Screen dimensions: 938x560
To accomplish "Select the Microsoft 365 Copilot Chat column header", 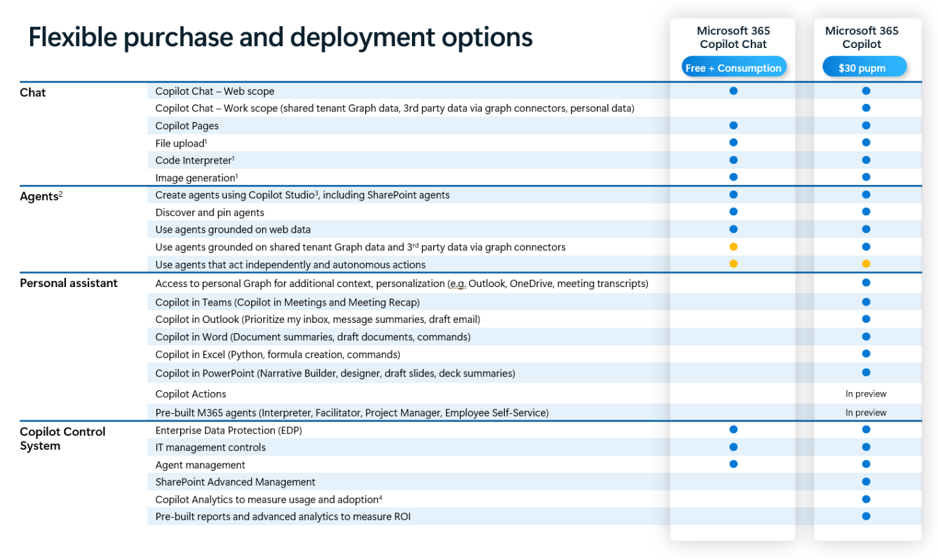I will [732, 37].
